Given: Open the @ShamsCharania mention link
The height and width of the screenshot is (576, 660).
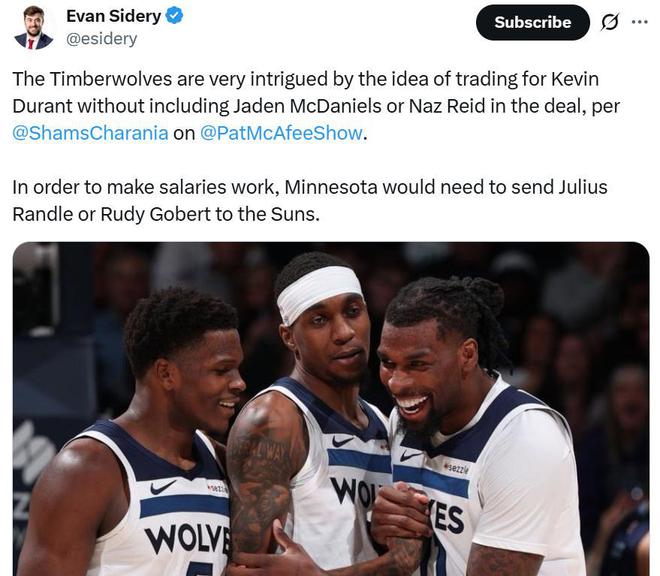Looking at the screenshot, I should click(90, 133).
